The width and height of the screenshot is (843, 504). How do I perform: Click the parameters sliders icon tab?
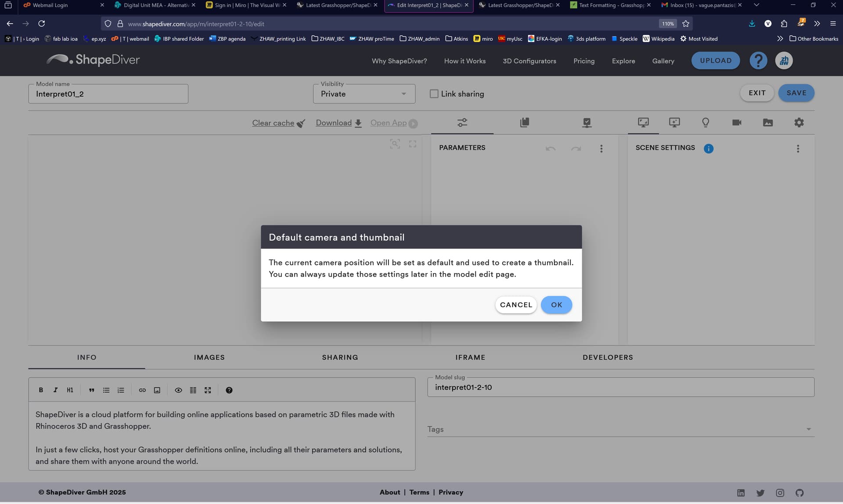coord(462,122)
